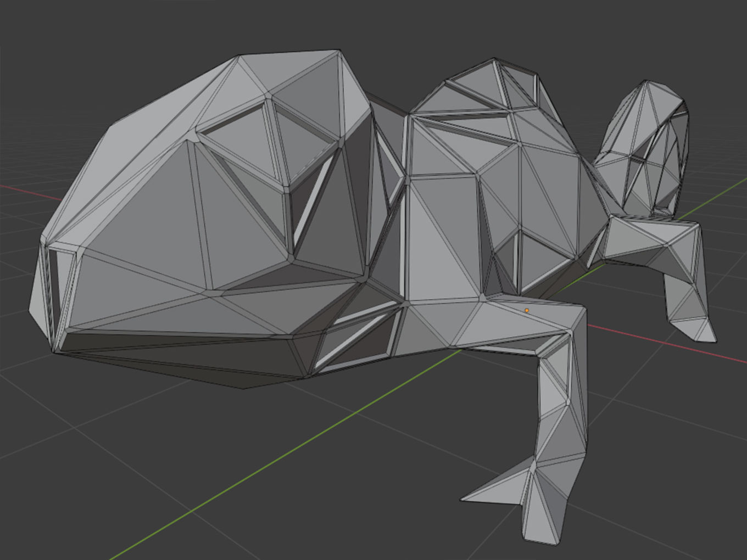Select the low-poly mesh's large shell body
The width and height of the screenshot is (747, 560).
pyautogui.click(x=214, y=220)
